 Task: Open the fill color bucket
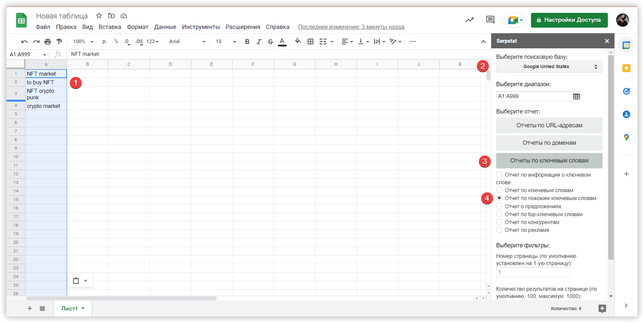tap(298, 41)
